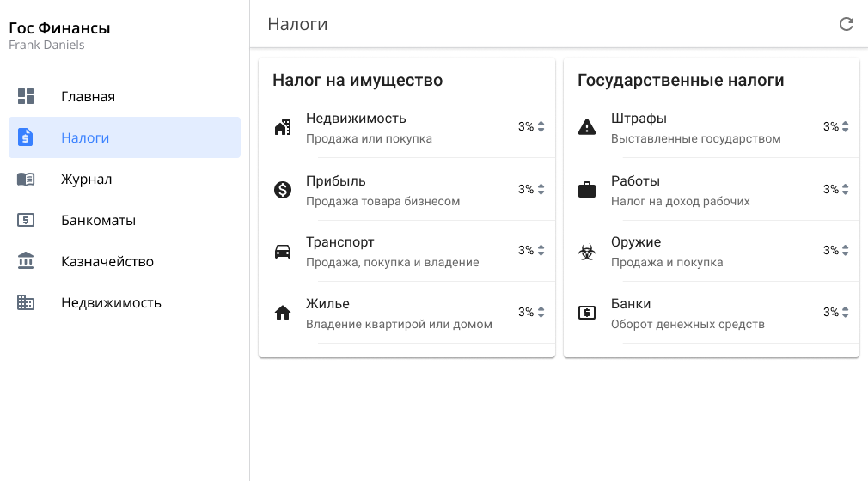Click the money icon beside Банки tax

pyautogui.click(x=587, y=314)
